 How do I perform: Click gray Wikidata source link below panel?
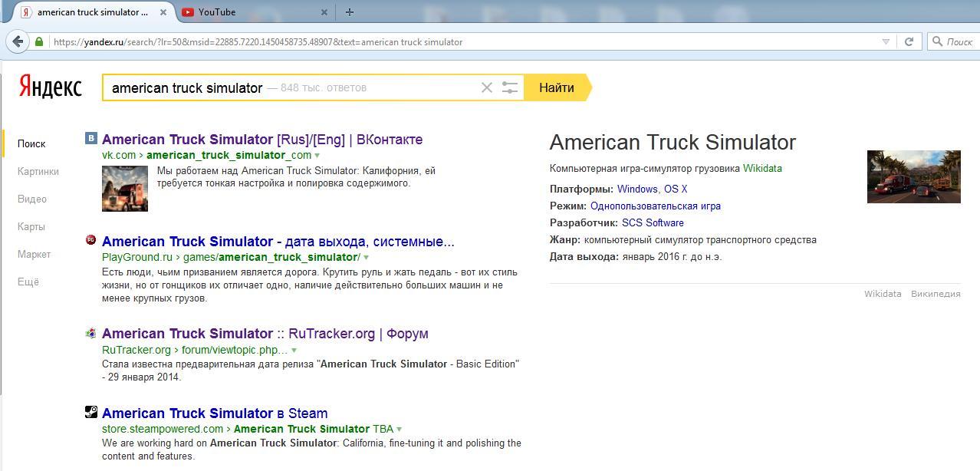click(x=883, y=293)
